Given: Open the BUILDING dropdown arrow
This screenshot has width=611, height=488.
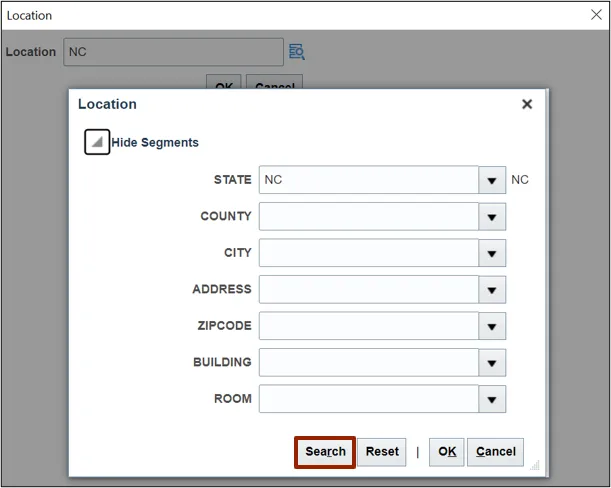Looking at the screenshot, I should point(492,363).
